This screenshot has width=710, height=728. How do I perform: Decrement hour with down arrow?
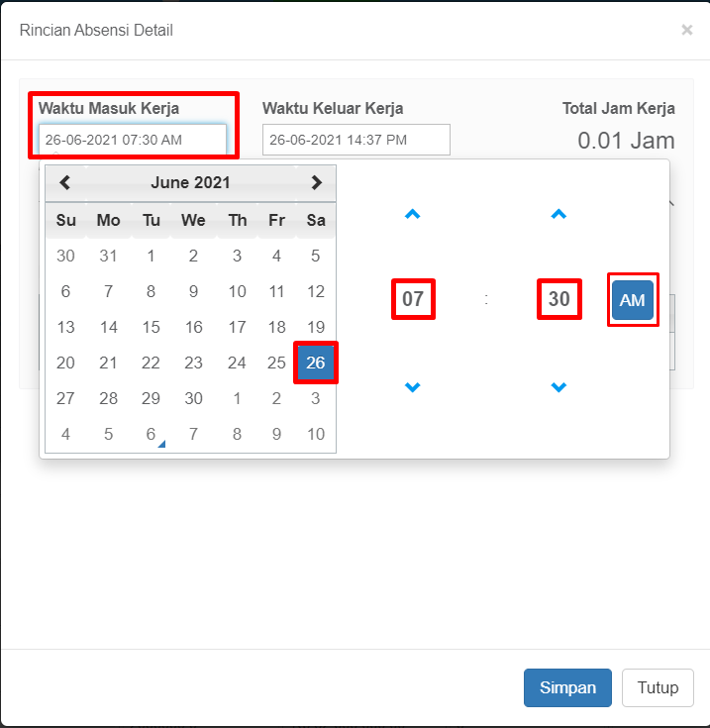413,386
